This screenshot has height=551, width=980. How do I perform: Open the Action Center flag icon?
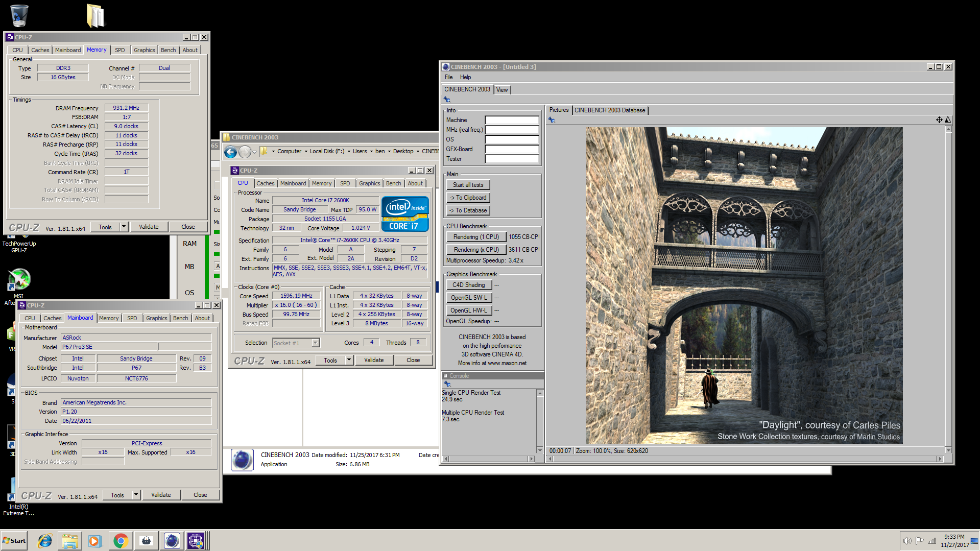click(919, 541)
